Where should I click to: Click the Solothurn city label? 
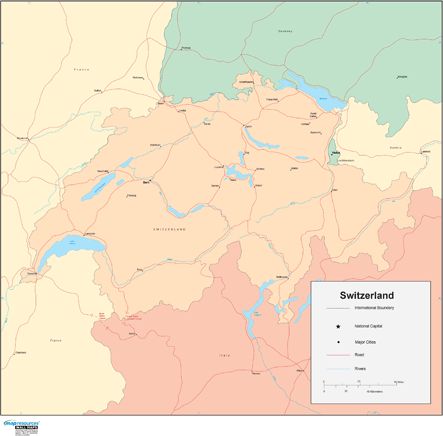tap(155, 145)
